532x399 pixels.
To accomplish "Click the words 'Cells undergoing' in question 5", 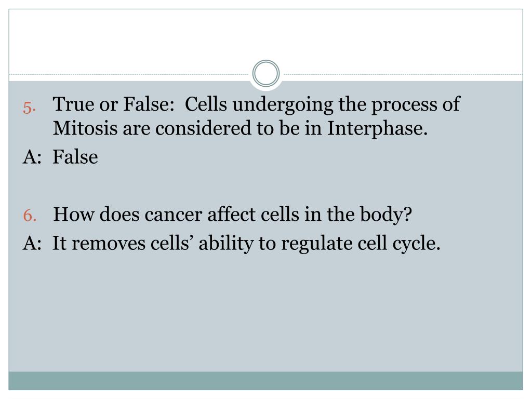I will tap(259, 104).
